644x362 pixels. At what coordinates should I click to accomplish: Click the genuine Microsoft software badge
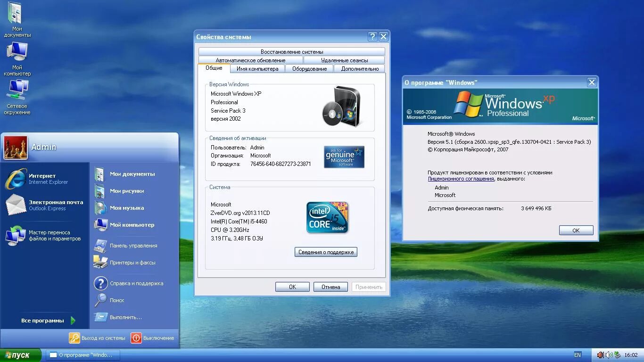[344, 157]
